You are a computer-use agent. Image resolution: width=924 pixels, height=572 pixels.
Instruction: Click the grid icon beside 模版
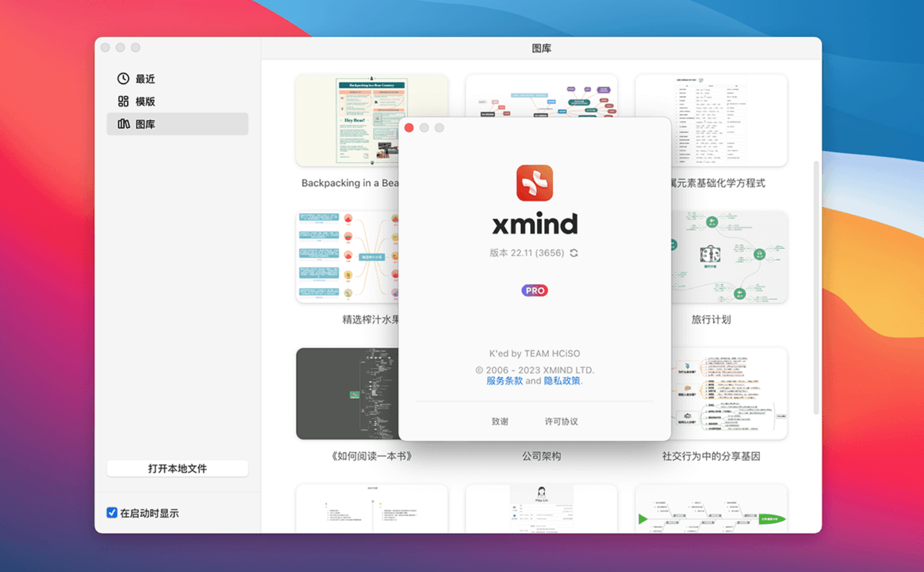point(123,101)
